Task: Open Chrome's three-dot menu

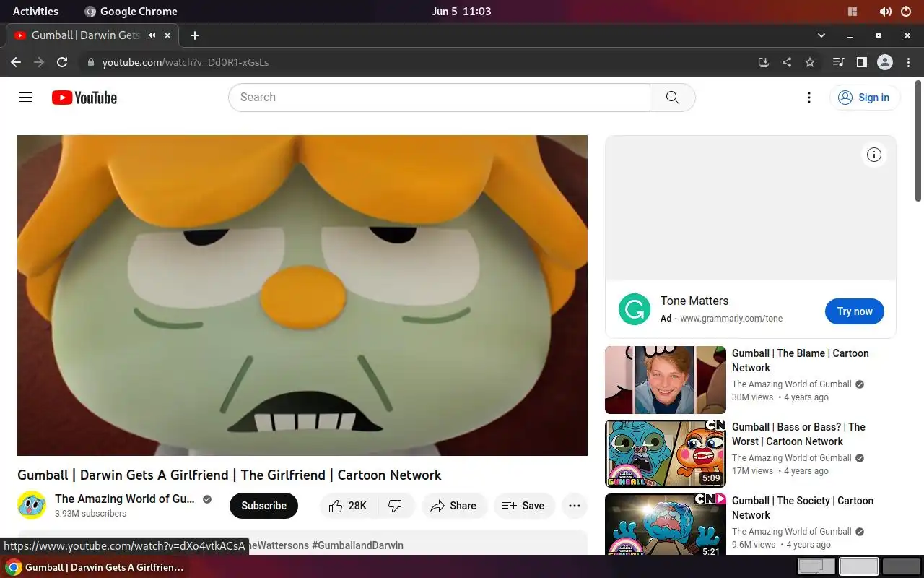Action: (908, 62)
